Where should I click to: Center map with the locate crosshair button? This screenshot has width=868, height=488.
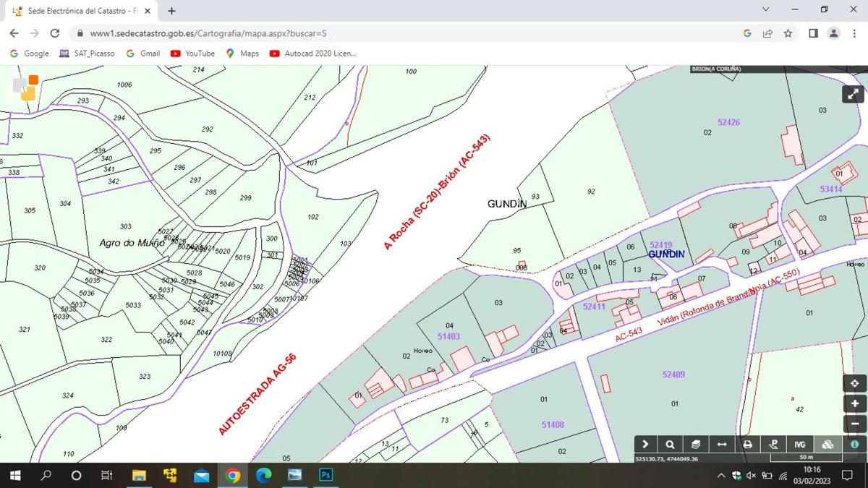(x=854, y=383)
